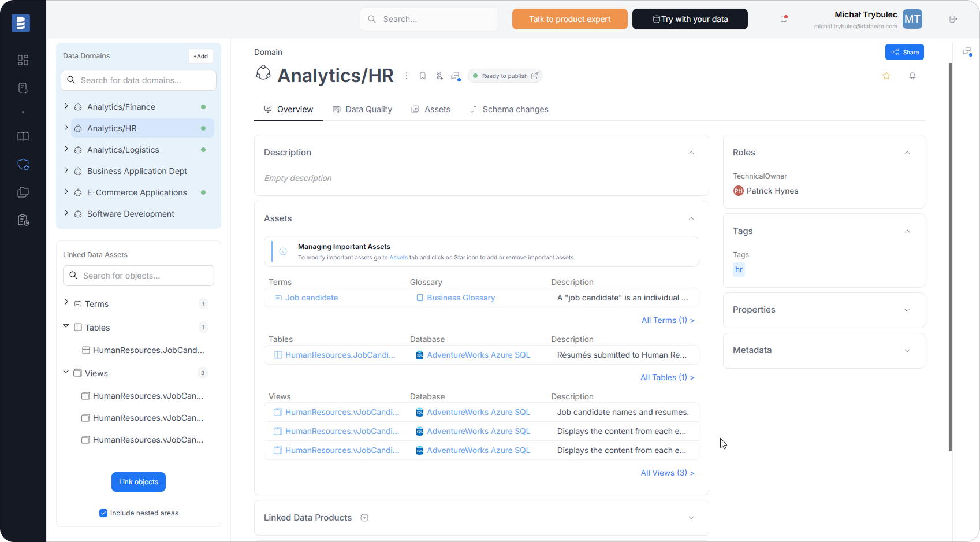Edit the Ready to publish status
980x542 pixels.
click(535, 76)
